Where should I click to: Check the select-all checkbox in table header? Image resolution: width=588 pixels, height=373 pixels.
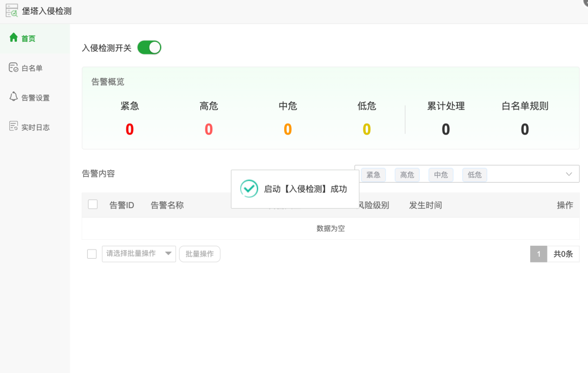pos(91,205)
